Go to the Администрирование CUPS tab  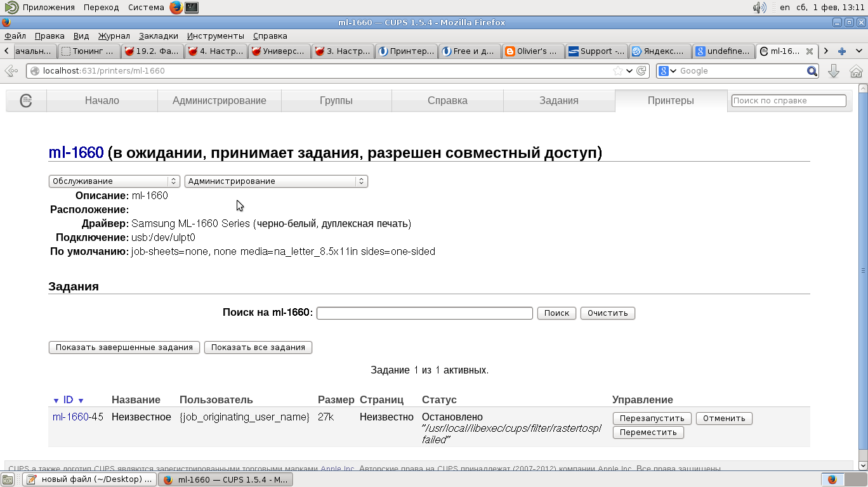[220, 101]
